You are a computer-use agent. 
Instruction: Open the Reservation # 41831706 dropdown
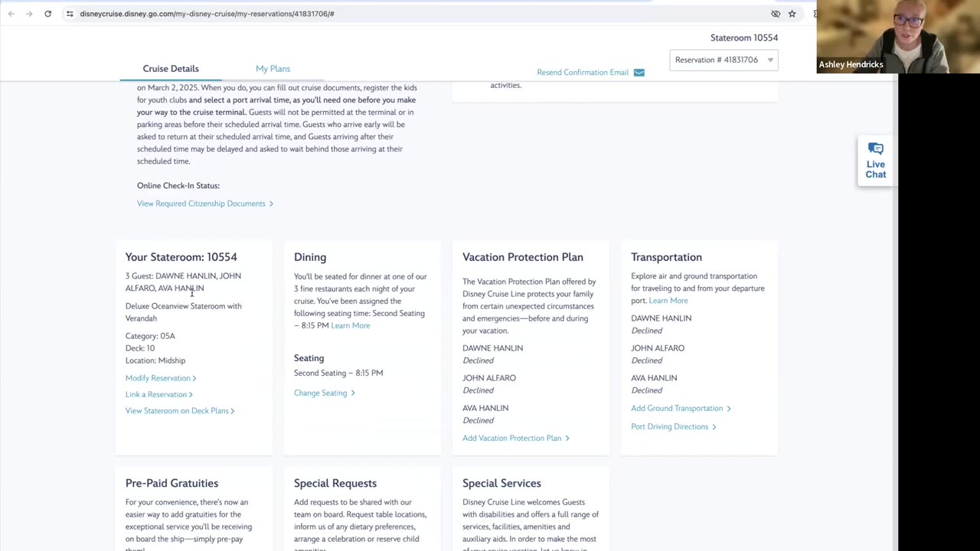724,60
